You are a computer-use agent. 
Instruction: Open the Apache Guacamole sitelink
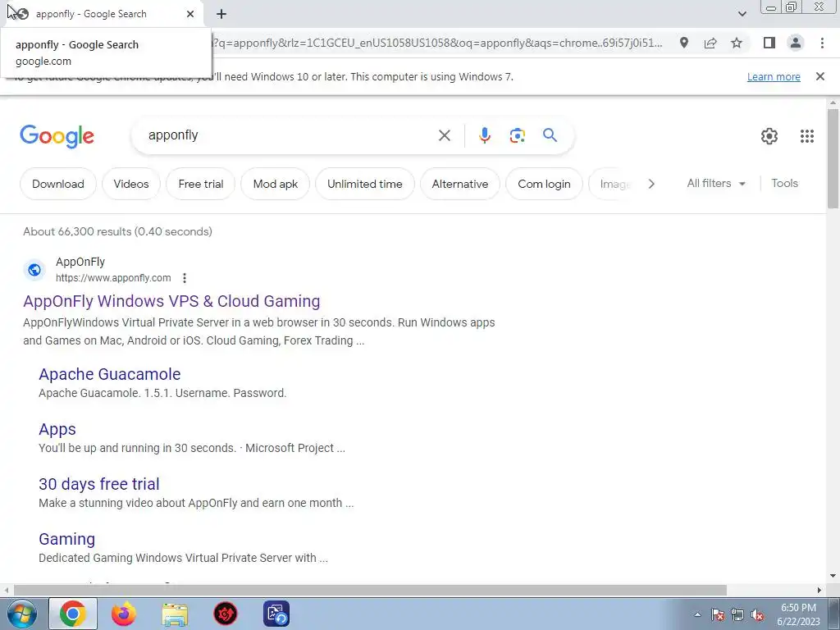click(109, 374)
